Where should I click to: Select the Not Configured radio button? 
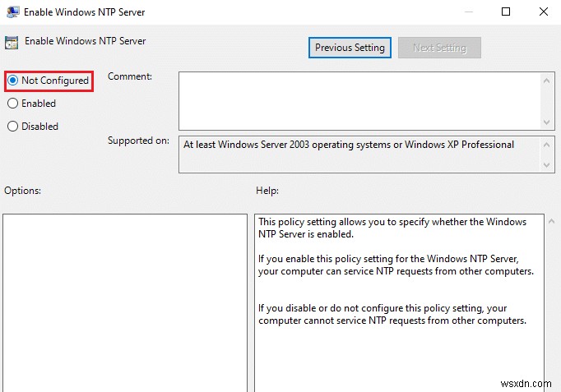[x=12, y=81]
